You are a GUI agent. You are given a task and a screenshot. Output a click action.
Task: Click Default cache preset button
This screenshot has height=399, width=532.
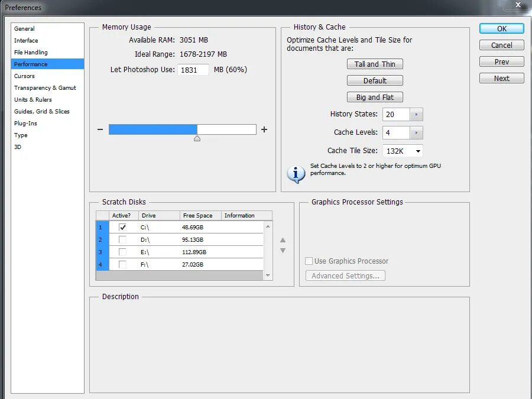(x=375, y=81)
